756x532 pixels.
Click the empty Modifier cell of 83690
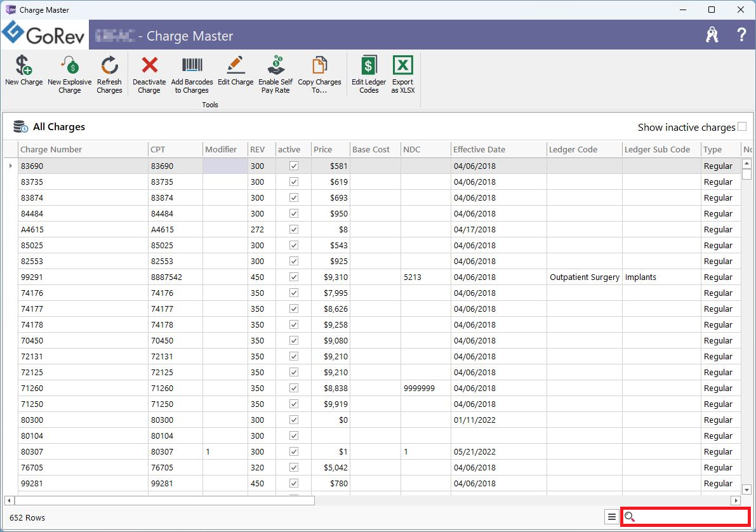(225, 166)
